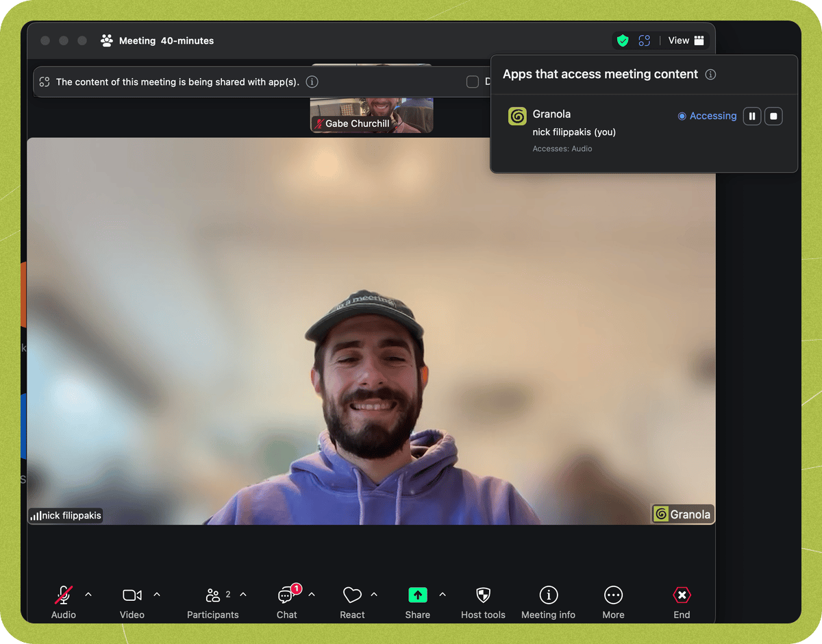Click the meeting participants icon in title bar
This screenshot has height=644, width=822.
(x=107, y=40)
